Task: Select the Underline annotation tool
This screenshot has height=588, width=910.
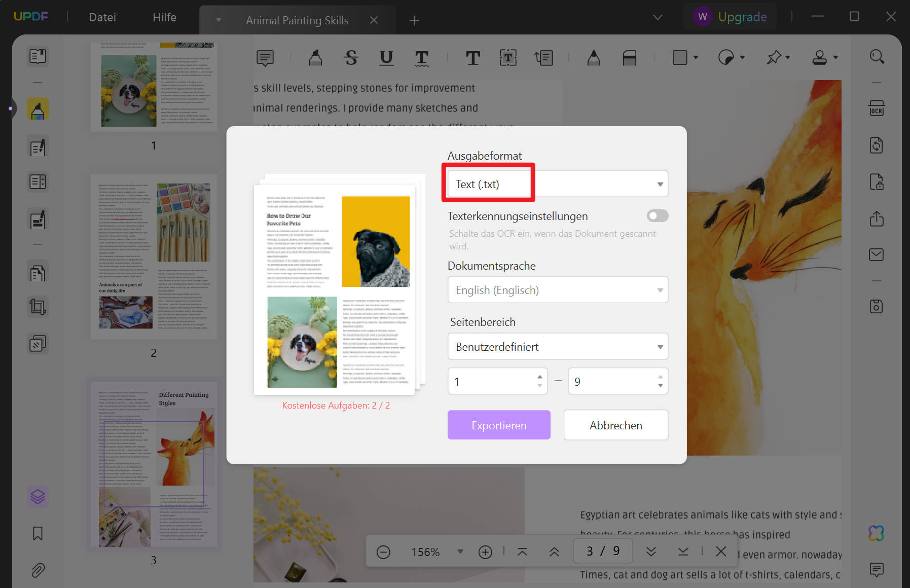Action: 386,58
